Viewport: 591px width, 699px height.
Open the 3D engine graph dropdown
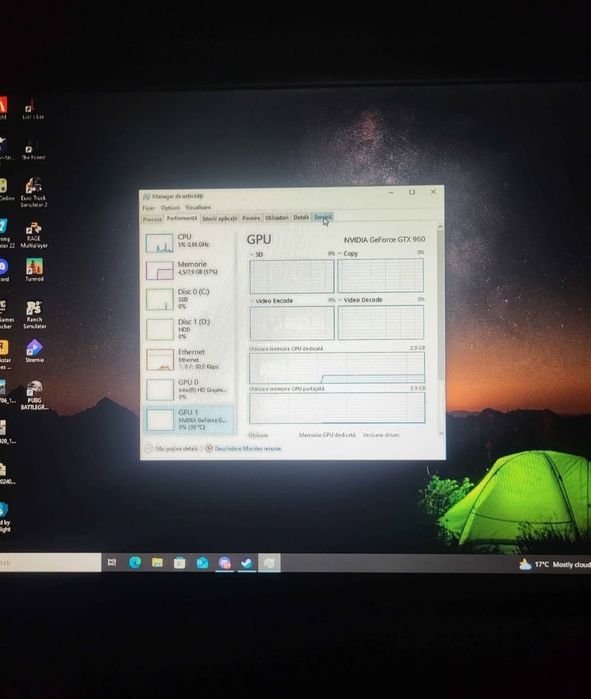click(x=252, y=255)
